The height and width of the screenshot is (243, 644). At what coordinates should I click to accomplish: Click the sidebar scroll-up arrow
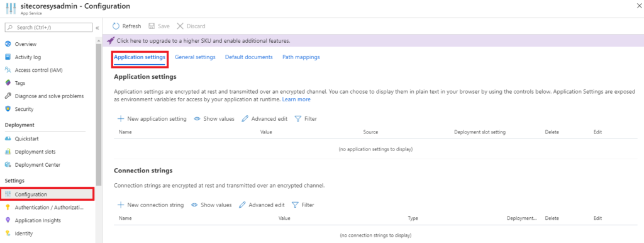coord(98,40)
